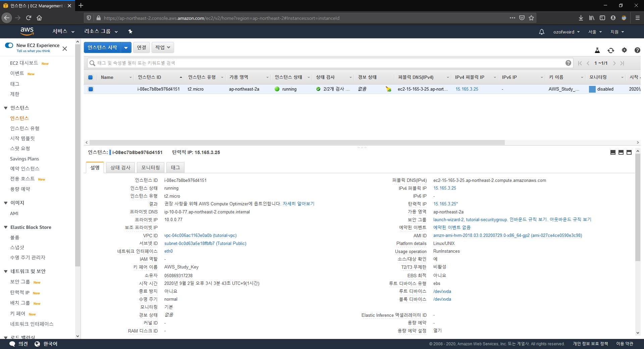Open table settings gear icon
The width and height of the screenshot is (644, 349).
(x=624, y=50)
